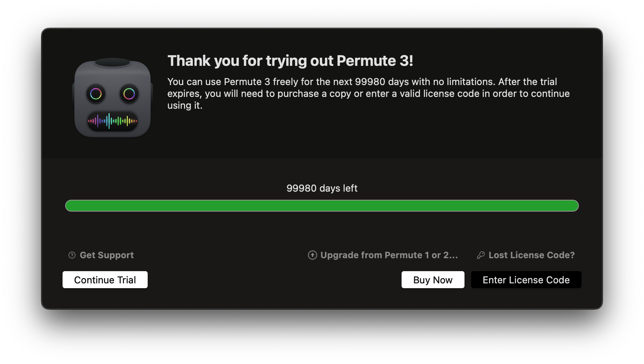Image resolution: width=644 pixels, height=364 pixels.
Task: Follow the Lost License Code? link
Action: pos(531,255)
